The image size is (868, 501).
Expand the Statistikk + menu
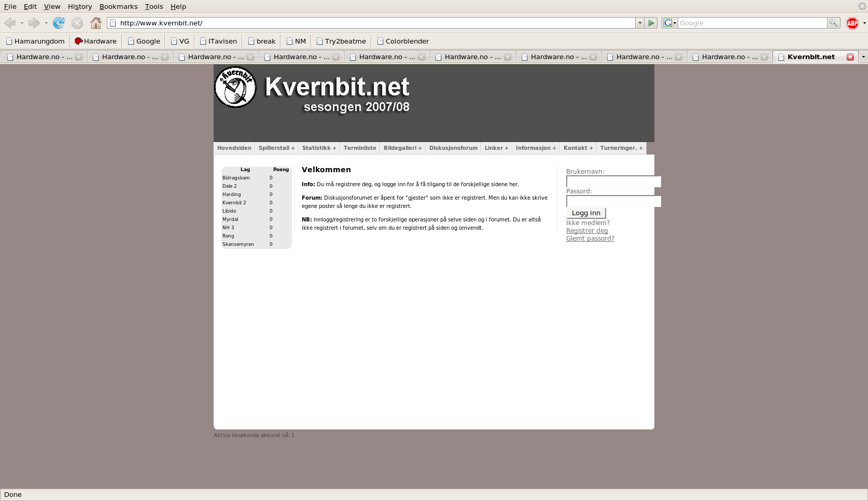pos(319,148)
